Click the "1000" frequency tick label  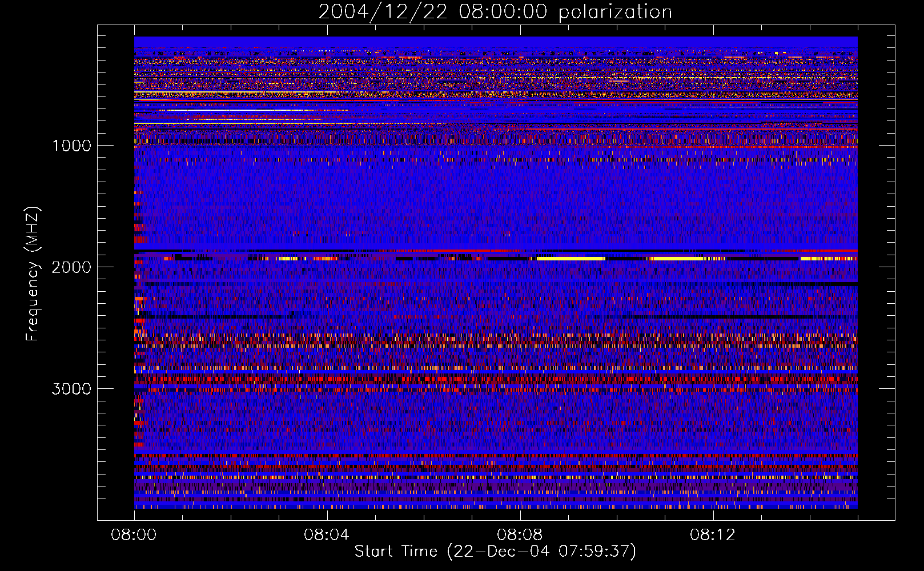click(71, 146)
